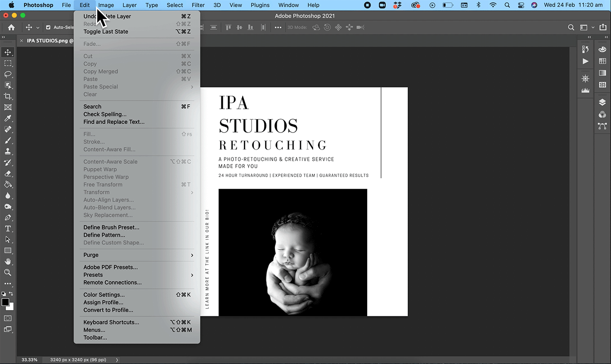The image size is (611, 364).
Task: Open the Channels panel icon
Action: (602, 114)
